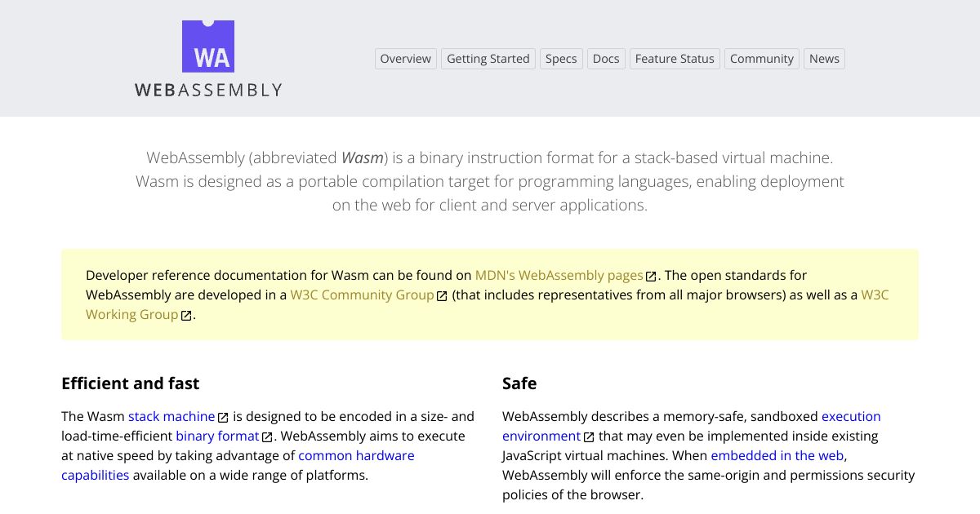Open the News navigation item
Screen dimensions: 980x514
tap(824, 59)
